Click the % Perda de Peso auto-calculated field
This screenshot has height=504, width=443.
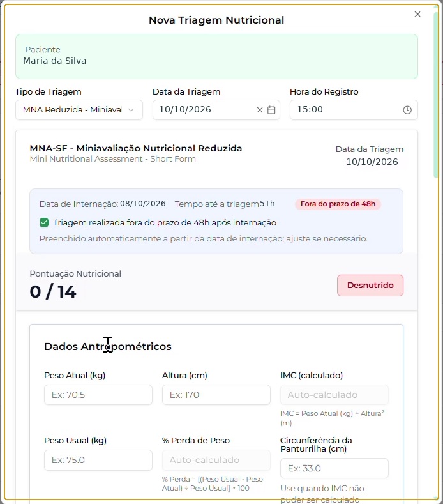tap(216, 460)
